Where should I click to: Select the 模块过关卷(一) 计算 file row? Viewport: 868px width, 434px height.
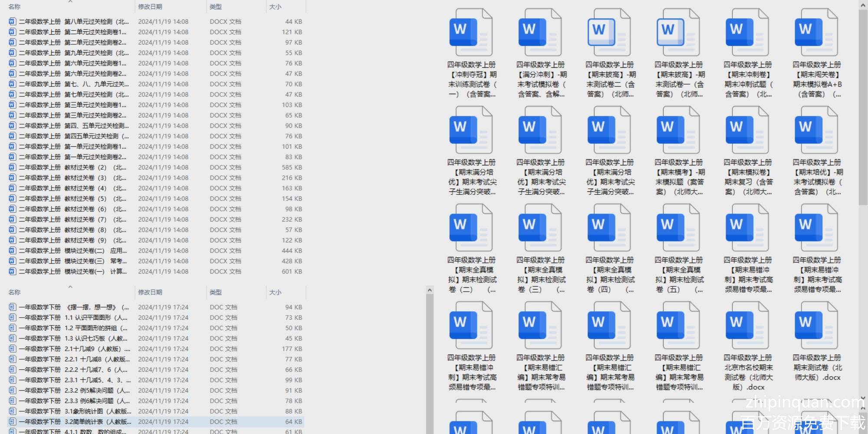156,272
